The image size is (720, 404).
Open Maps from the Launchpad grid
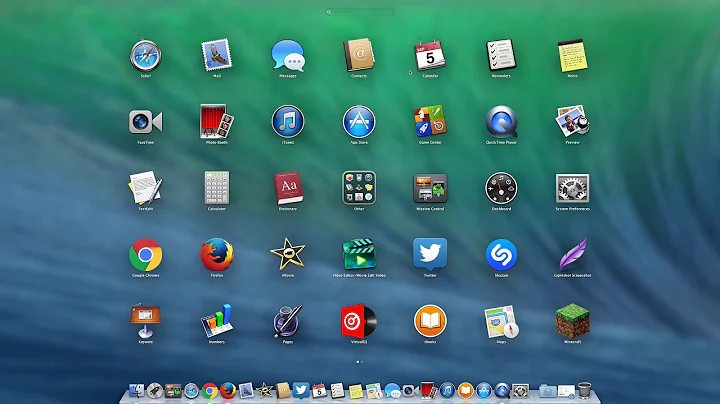[501, 321]
